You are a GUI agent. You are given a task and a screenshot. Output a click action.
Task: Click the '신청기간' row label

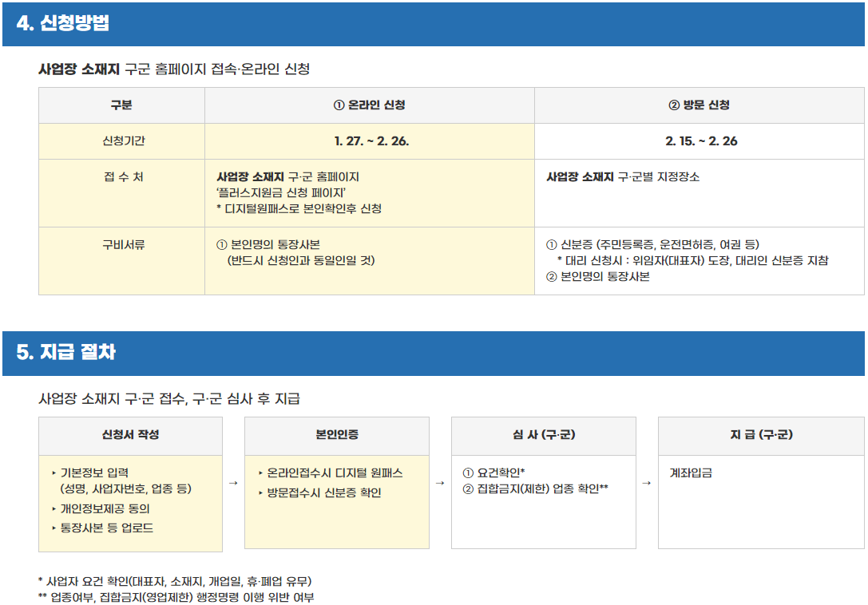[x=124, y=140]
